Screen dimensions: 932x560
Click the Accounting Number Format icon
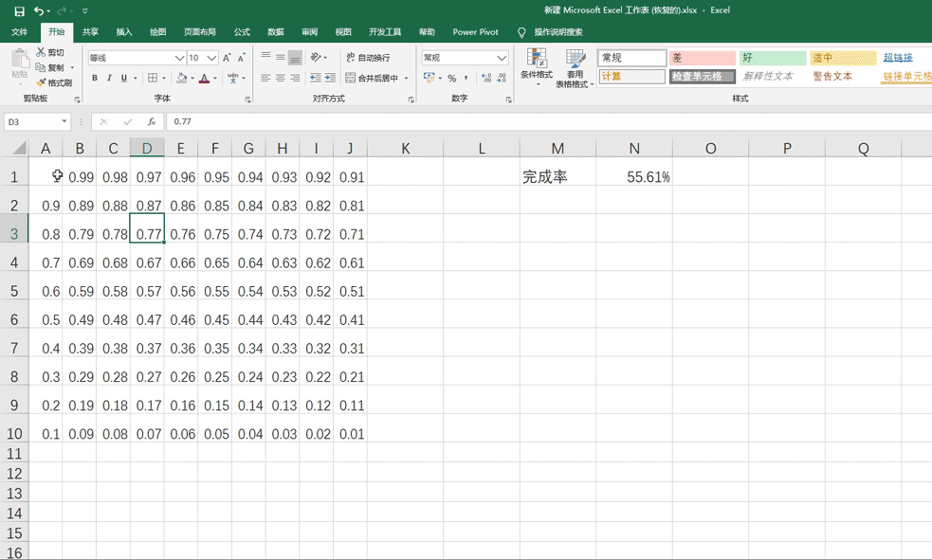[429, 78]
